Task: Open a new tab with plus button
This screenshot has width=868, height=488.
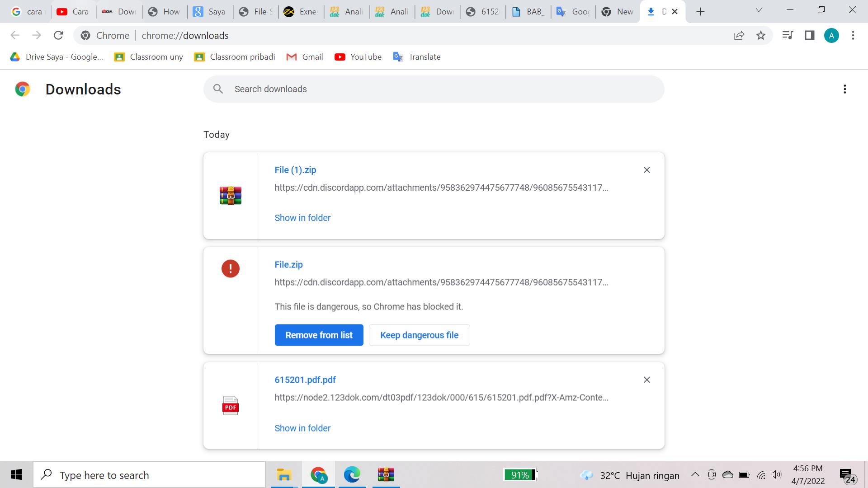Action: (700, 12)
